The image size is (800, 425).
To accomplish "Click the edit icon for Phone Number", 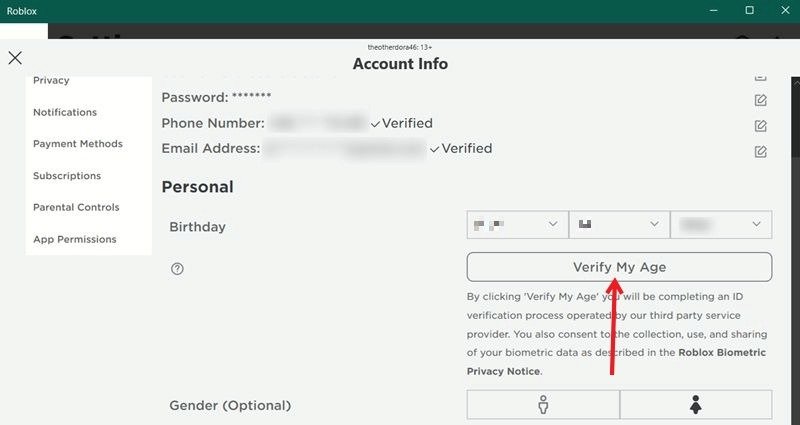I will point(760,126).
